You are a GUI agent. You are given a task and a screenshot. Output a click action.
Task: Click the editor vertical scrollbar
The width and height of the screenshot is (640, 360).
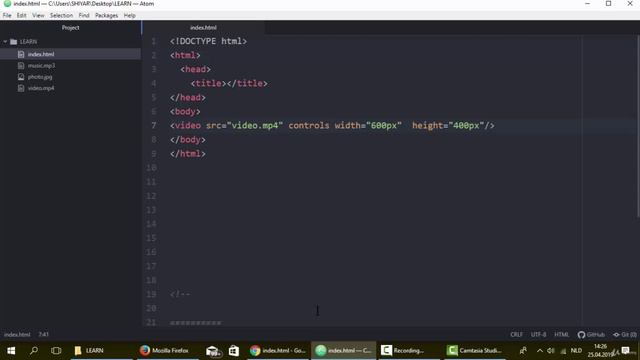pyautogui.click(x=638, y=127)
